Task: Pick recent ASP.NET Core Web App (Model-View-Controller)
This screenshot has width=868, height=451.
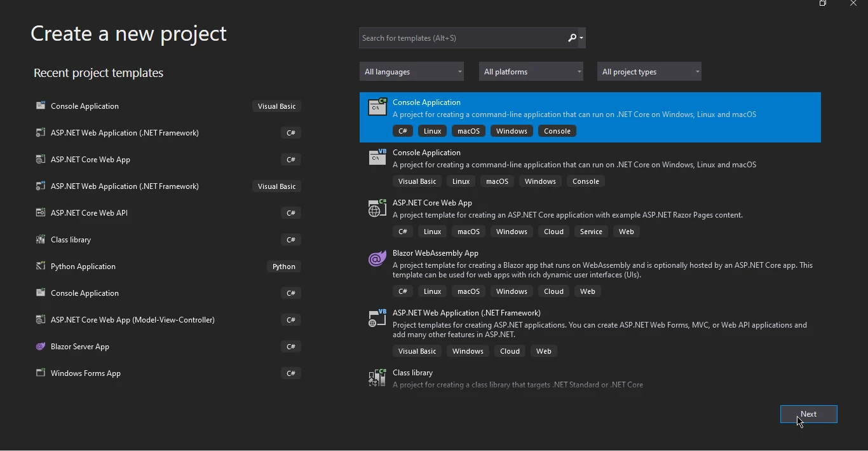Action: tap(132, 320)
